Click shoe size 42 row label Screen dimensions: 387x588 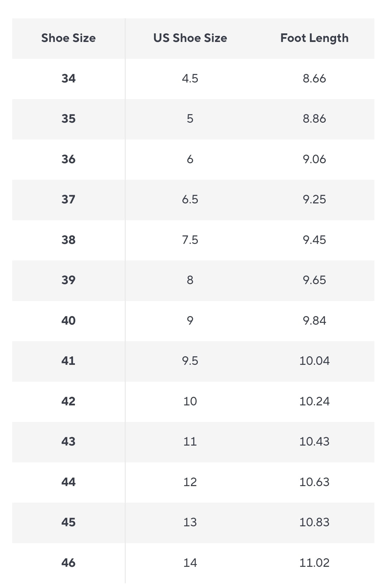tap(68, 401)
